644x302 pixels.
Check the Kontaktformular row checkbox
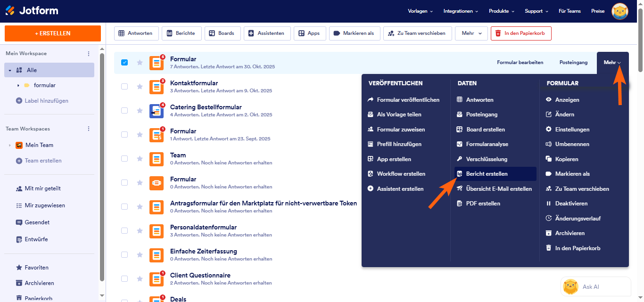[x=124, y=86]
